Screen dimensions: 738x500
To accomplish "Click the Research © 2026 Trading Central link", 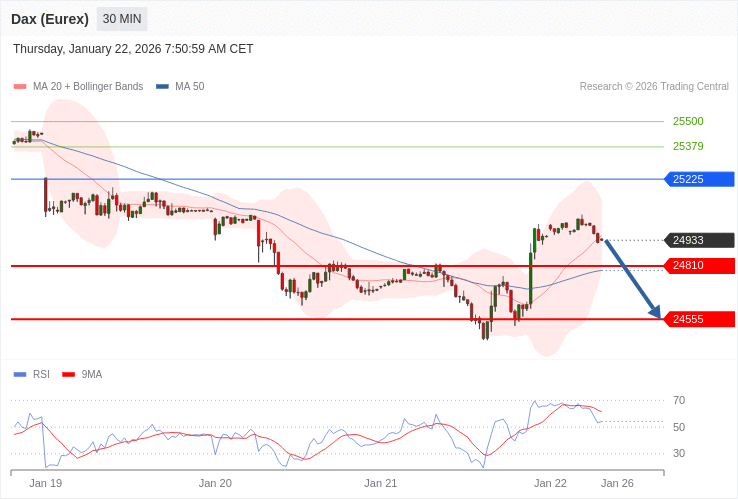I will pos(654,87).
